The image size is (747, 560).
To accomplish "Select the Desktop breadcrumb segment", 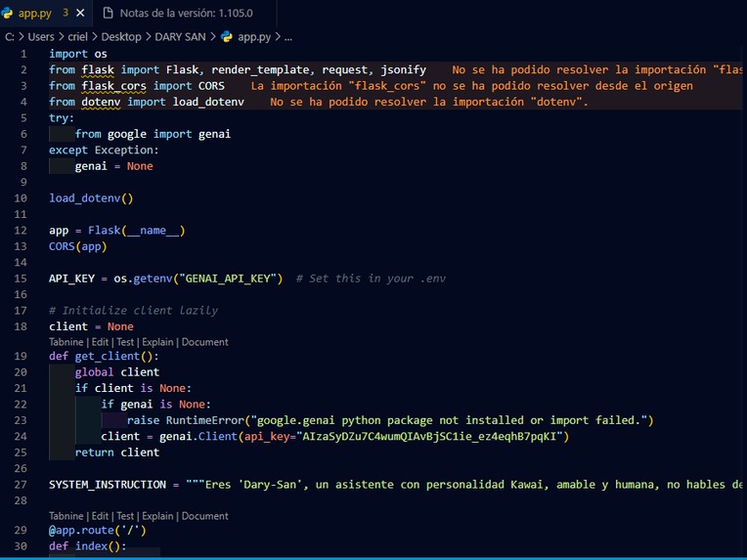I will (121, 37).
